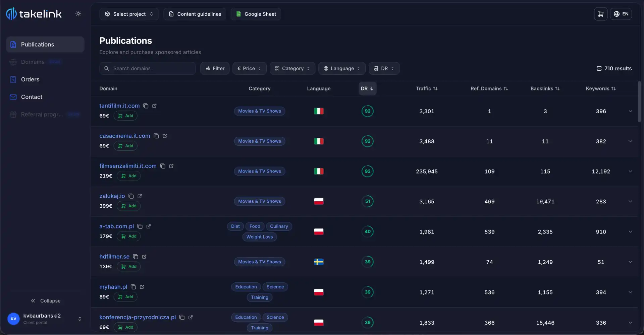
Task: Expand the zalukaj.io row details
Action: coord(630,202)
